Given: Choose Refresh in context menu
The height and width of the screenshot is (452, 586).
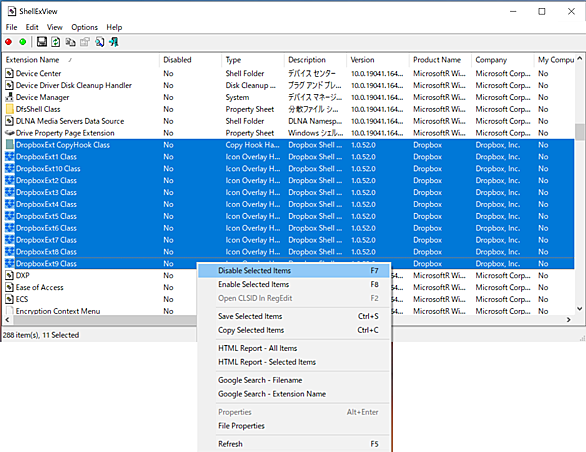Looking at the screenshot, I should (x=294, y=444).
